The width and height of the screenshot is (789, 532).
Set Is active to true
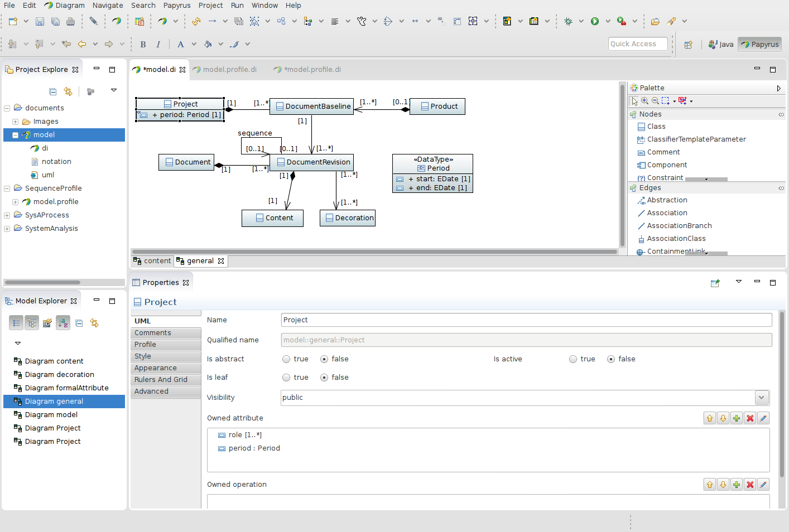pos(573,359)
